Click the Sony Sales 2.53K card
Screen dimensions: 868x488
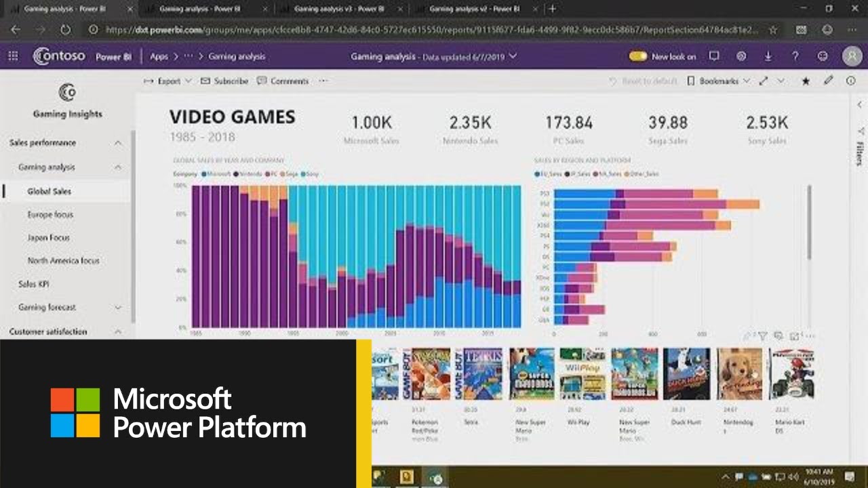tap(767, 129)
